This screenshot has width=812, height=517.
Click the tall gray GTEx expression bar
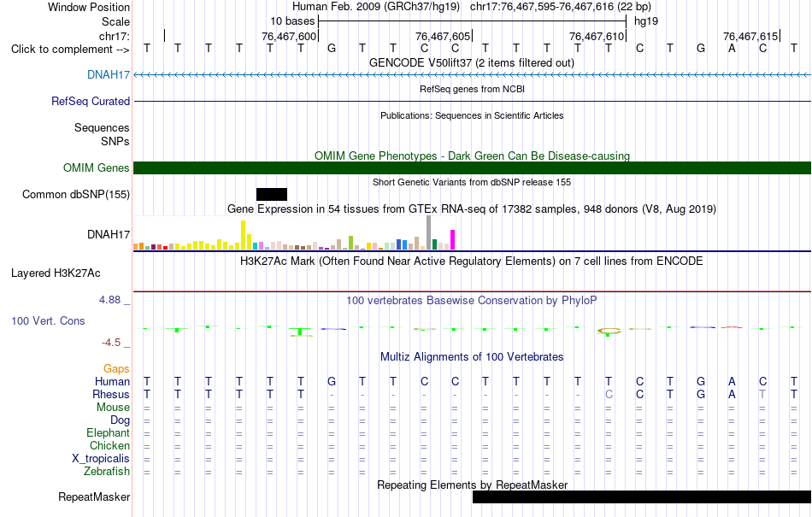pos(429,233)
